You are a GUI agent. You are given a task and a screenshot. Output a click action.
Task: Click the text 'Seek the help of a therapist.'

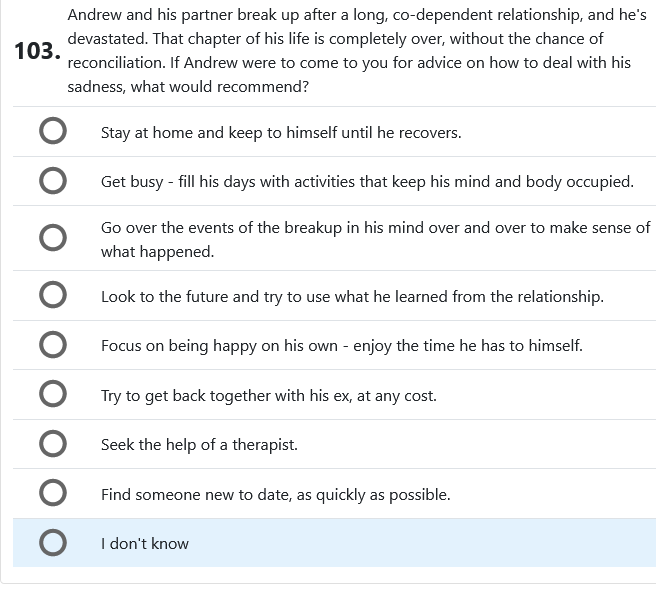click(199, 445)
